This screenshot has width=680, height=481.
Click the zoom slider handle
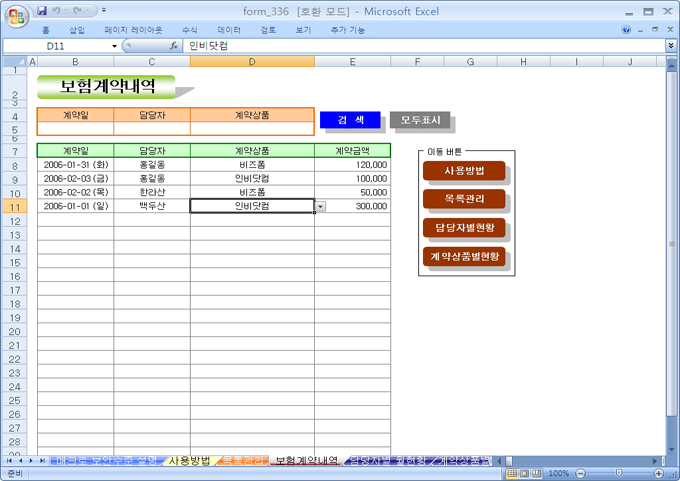[619, 473]
